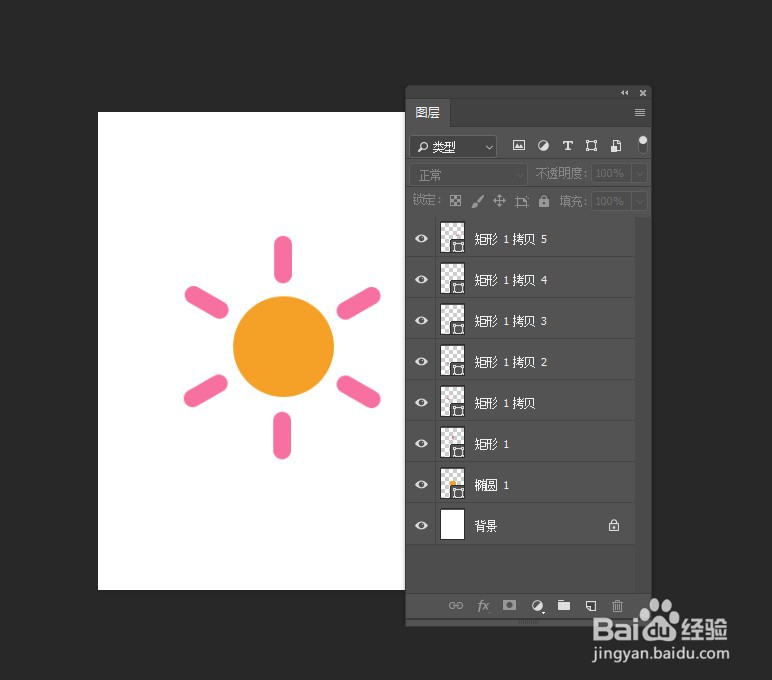Expand the fill slider dropdown arrow
Image resolution: width=772 pixels, height=680 pixels.
click(640, 201)
